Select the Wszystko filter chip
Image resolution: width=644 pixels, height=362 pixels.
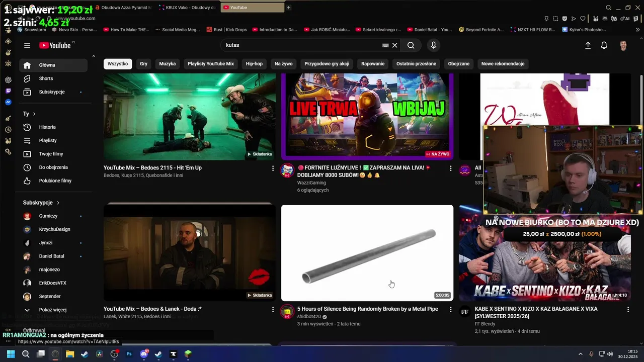118,64
